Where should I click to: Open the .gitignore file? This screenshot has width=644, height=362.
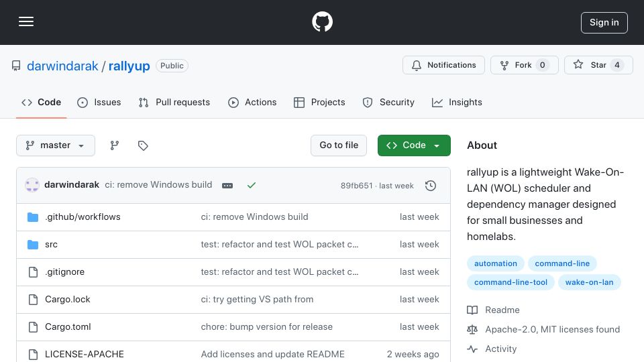tap(64, 271)
